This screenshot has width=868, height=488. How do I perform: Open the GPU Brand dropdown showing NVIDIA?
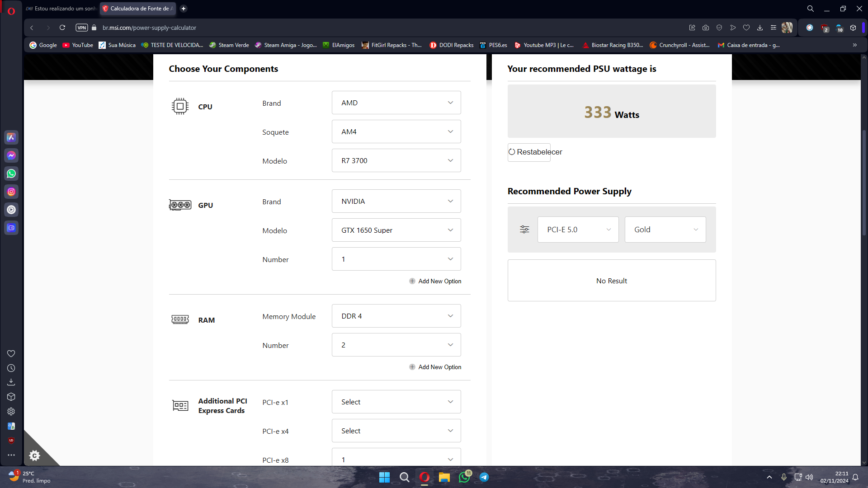click(396, 201)
